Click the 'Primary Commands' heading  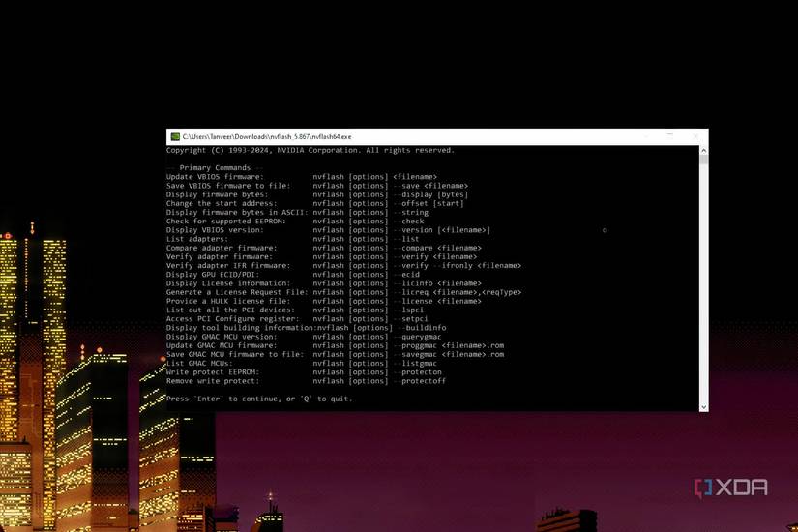(x=215, y=168)
